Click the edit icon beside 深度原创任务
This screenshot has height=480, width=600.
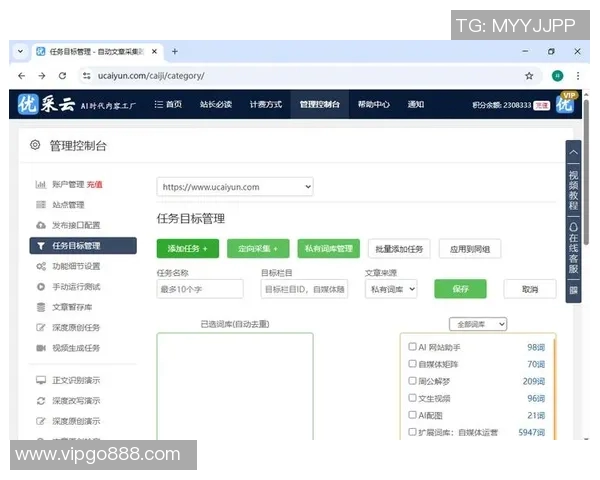(41, 328)
